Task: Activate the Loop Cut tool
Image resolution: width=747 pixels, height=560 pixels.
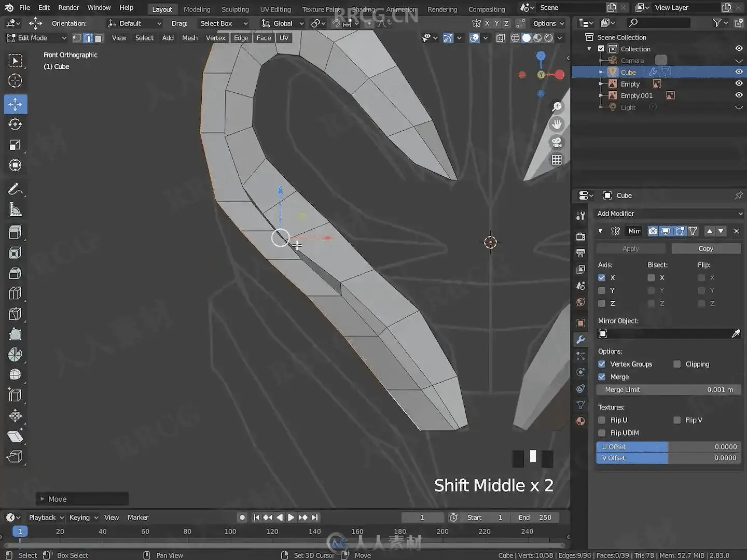Action: (x=15, y=293)
